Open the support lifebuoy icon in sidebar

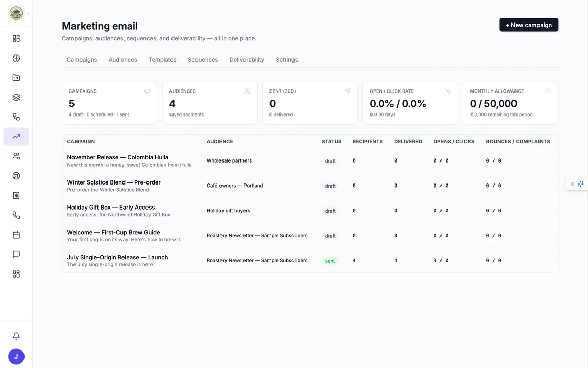pyautogui.click(x=16, y=176)
